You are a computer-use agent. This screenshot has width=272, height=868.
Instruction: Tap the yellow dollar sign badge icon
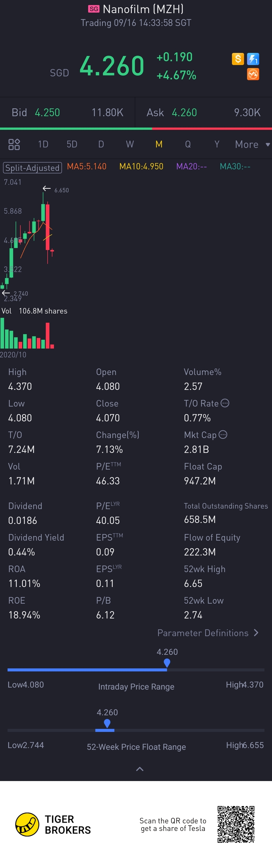238,59
